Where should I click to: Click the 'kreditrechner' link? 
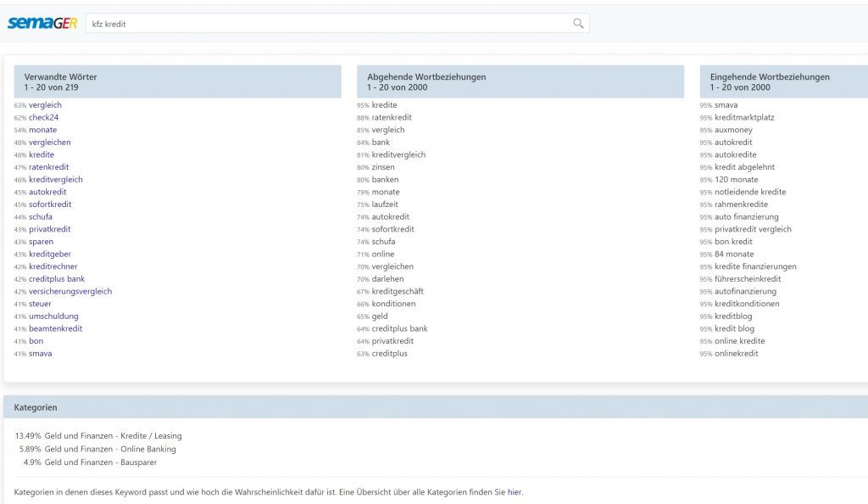(53, 266)
